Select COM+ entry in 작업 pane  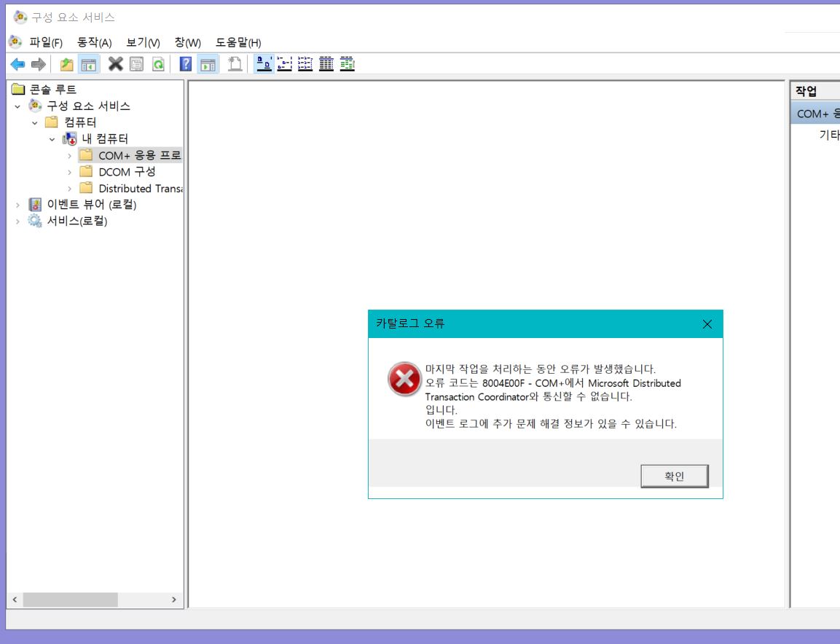pos(815,114)
